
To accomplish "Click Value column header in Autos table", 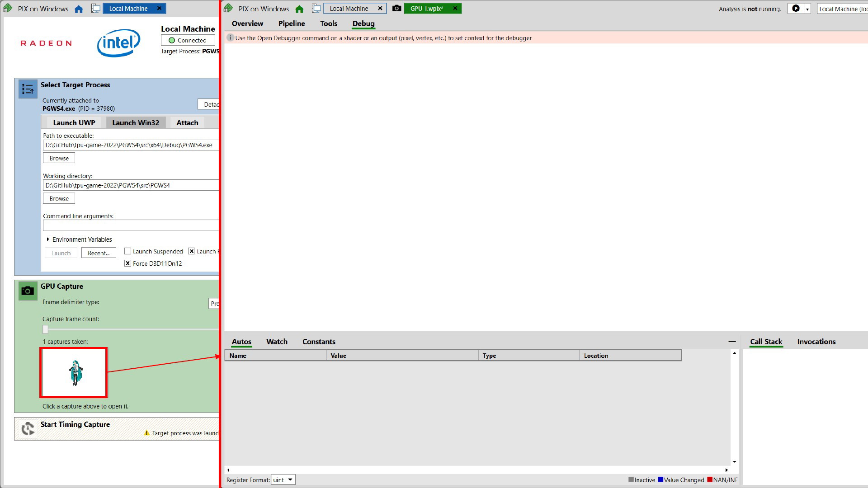I will [x=402, y=356].
